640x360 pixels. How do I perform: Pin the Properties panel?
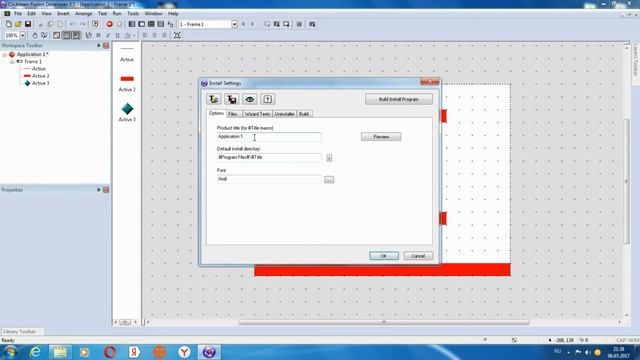tap(98, 190)
